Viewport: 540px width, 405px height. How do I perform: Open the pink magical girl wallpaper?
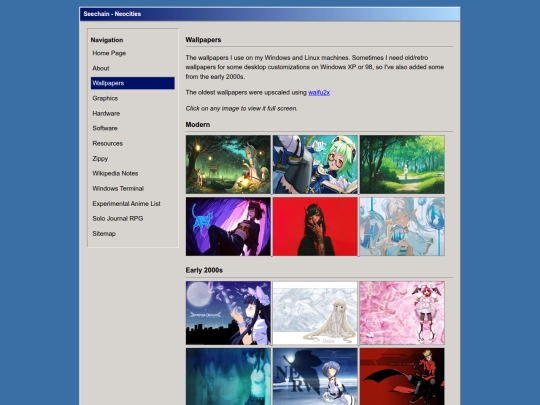(x=402, y=313)
